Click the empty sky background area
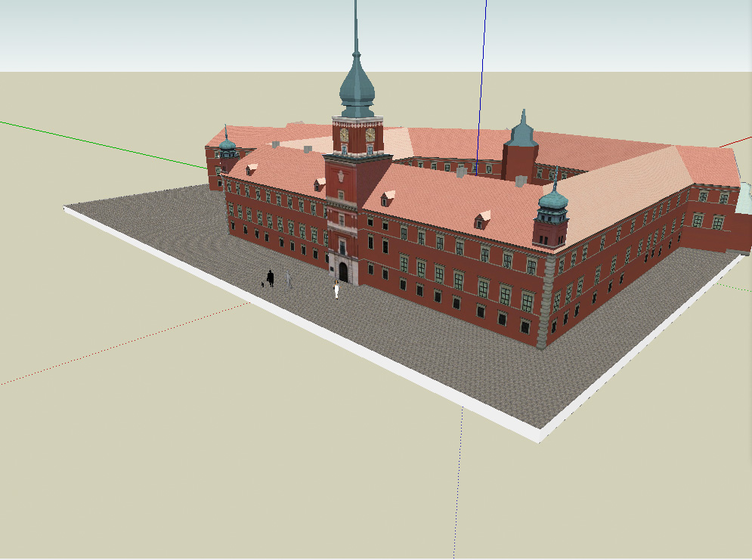 113,38
